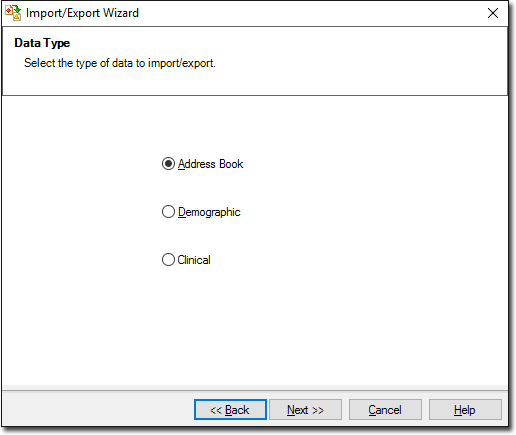The height and width of the screenshot is (435, 516).
Task: Click the Clinical option label text
Action: (x=194, y=260)
